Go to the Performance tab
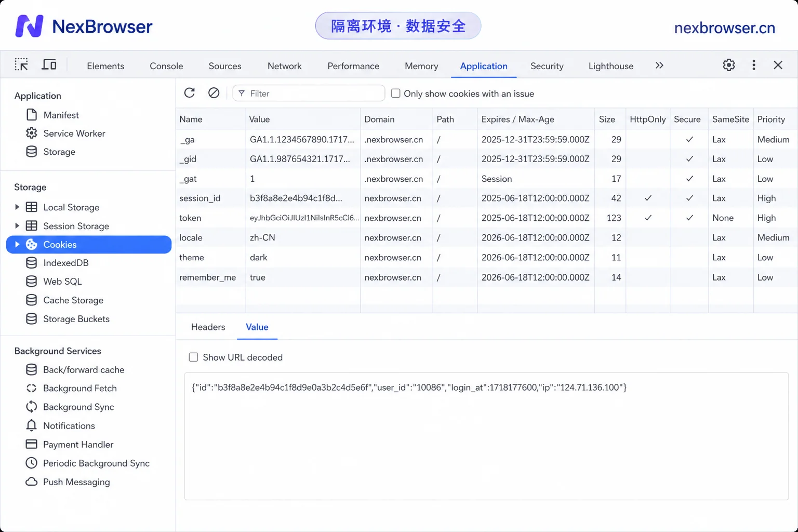Viewport: 798px width, 532px height. tap(353, 66)
